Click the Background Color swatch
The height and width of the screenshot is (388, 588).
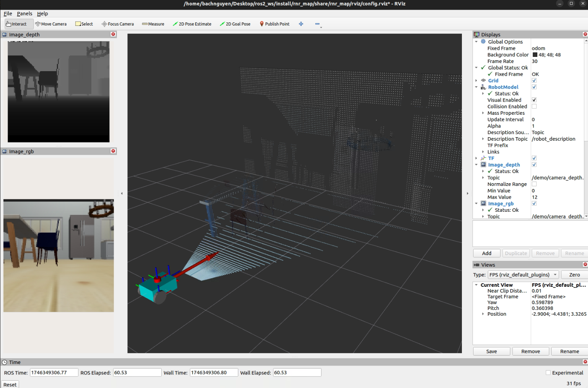tap(535, 55)
